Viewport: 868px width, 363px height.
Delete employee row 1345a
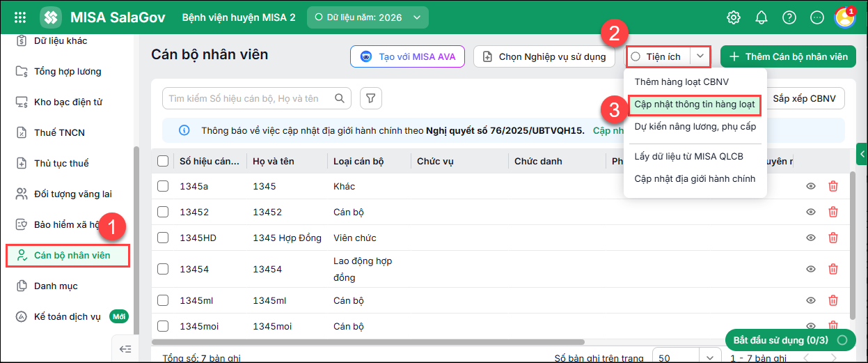pos(833,186)
